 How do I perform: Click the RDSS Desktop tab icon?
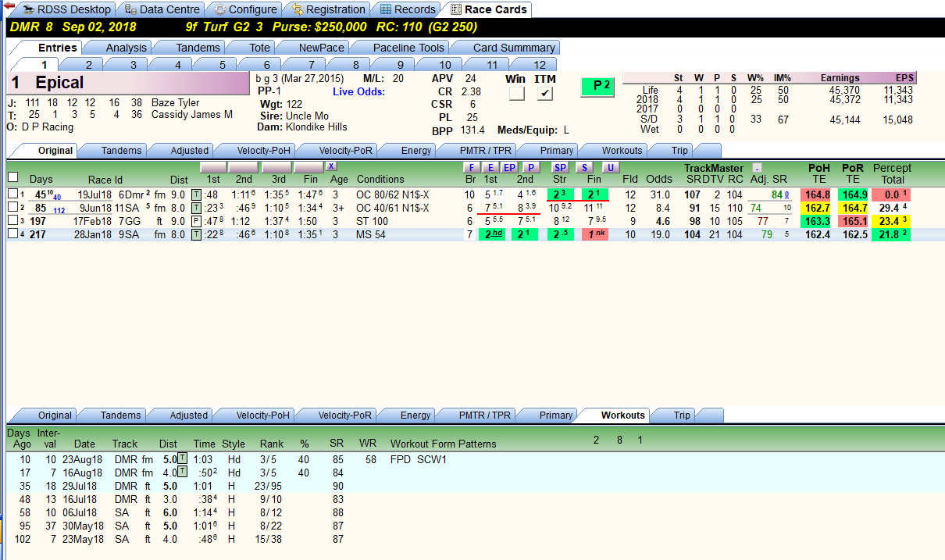tap(29, 9)
